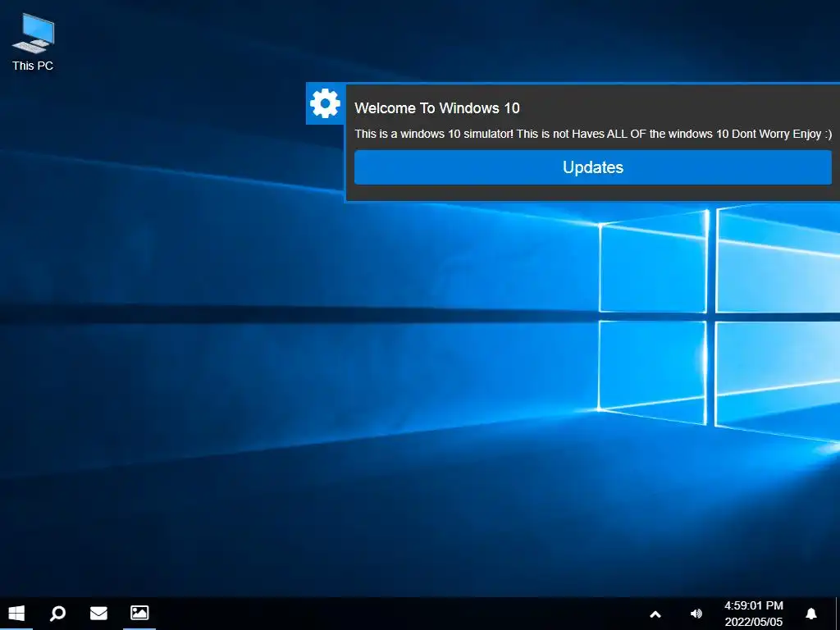This screenshot has height=630, width=840.
Task: Open notifications bell in system tray
Action: point(811,614)
